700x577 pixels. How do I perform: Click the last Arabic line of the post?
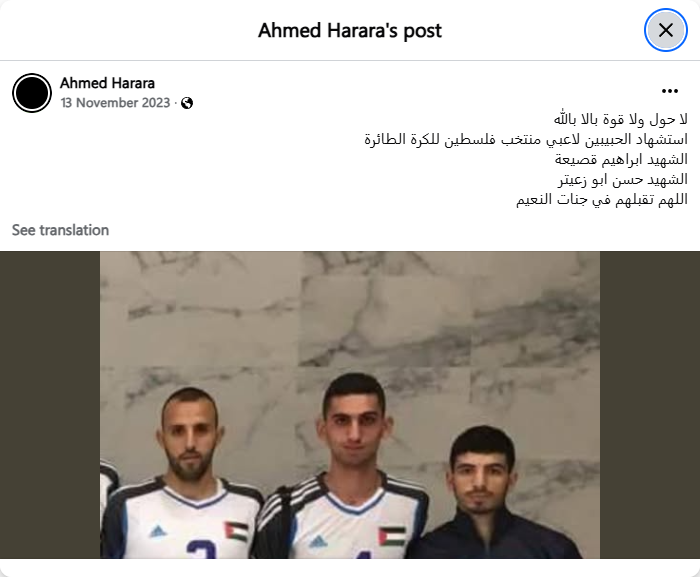(602, 200)
